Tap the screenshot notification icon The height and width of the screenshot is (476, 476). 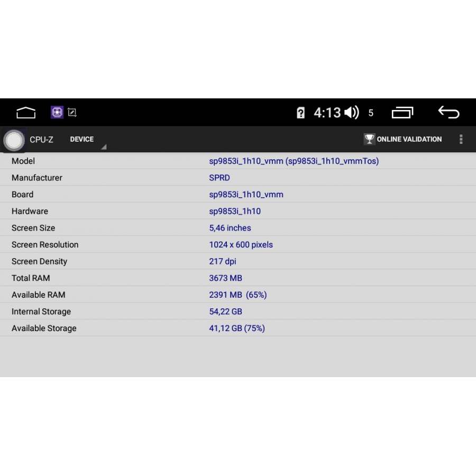[x=72, y=112]
